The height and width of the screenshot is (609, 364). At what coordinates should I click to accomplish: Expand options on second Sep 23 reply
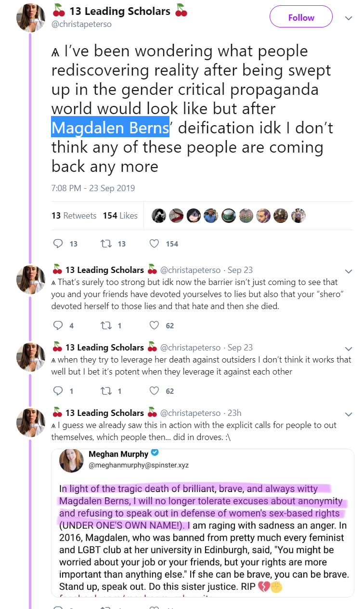tap(349, 348)
